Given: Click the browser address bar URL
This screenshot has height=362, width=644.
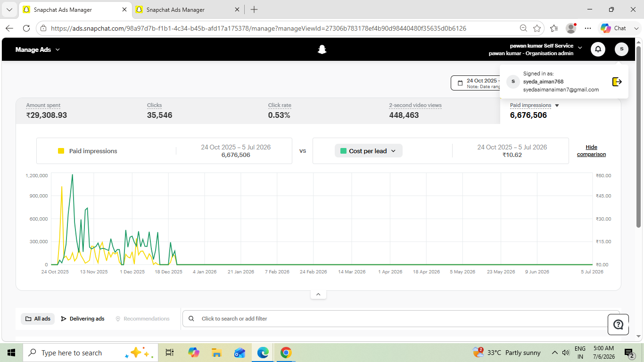Looking at the screenshot, I should pos(258,28).
